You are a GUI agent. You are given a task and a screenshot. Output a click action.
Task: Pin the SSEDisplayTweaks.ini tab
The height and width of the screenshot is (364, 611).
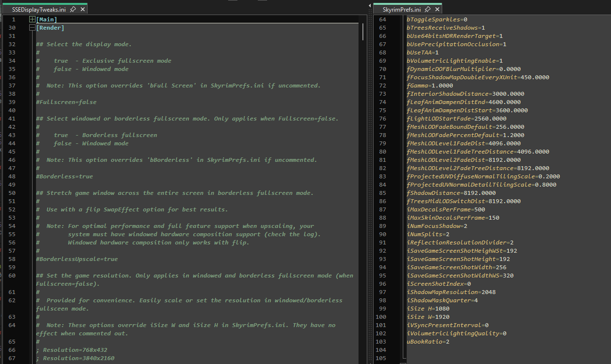click(x=72, y=9)
